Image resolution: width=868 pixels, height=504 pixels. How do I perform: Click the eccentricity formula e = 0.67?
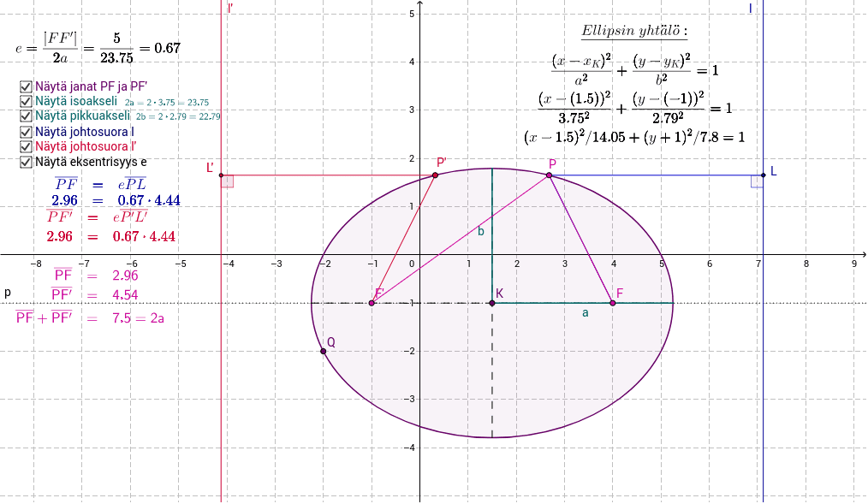98,49
